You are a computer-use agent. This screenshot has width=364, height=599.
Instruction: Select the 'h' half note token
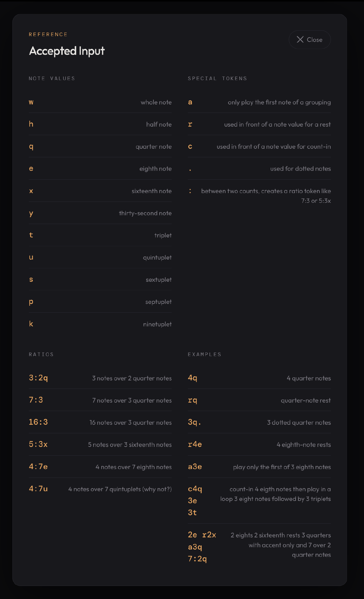click(31, 124)
